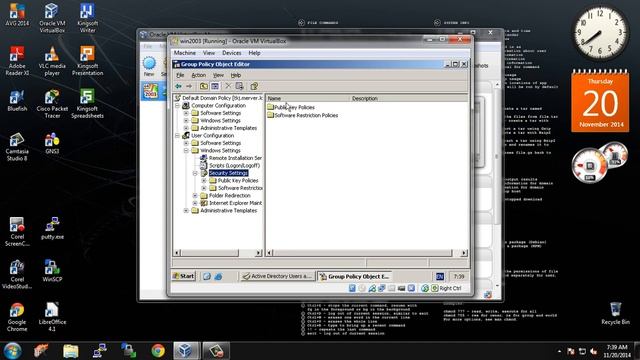The image size is (640, 360).
Task: Open WinSCP desktop icon
Action: click(x=52, y=271)
